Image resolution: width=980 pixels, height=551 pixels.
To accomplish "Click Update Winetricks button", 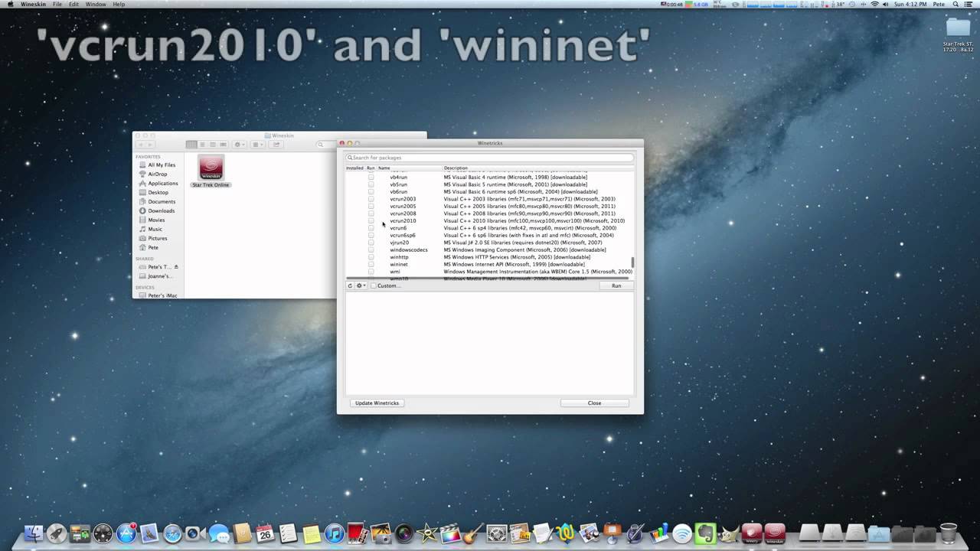I will point(377,403).
